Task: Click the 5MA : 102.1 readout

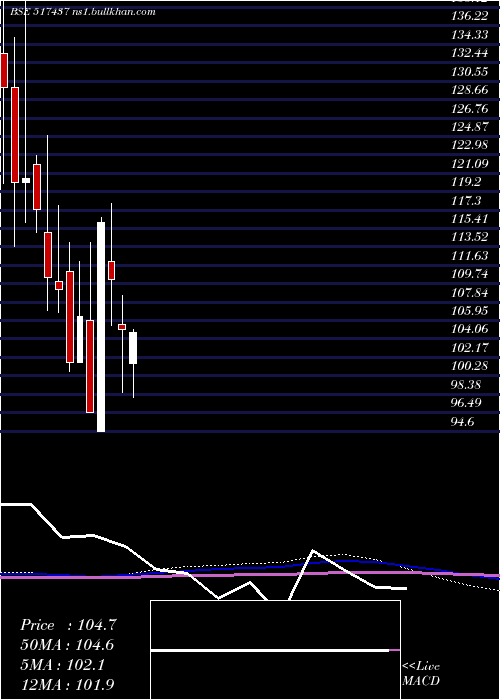Action: click(62, 664)
